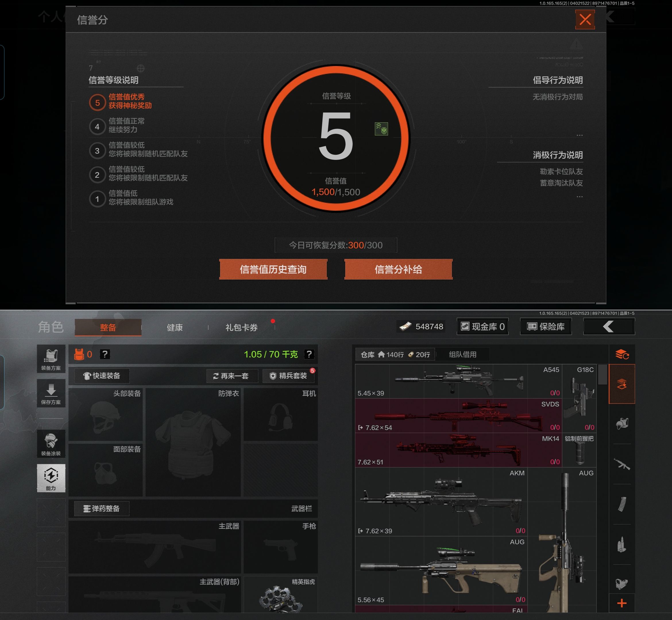This screenshot has width=672, height=620.
Task: Click the 保存方案 save loadout icon
Action: [51, 393]
